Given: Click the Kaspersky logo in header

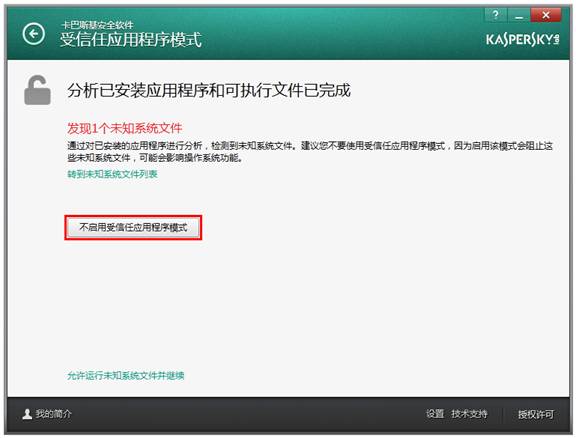Looking at the screenshot, I should coord(522,39).
